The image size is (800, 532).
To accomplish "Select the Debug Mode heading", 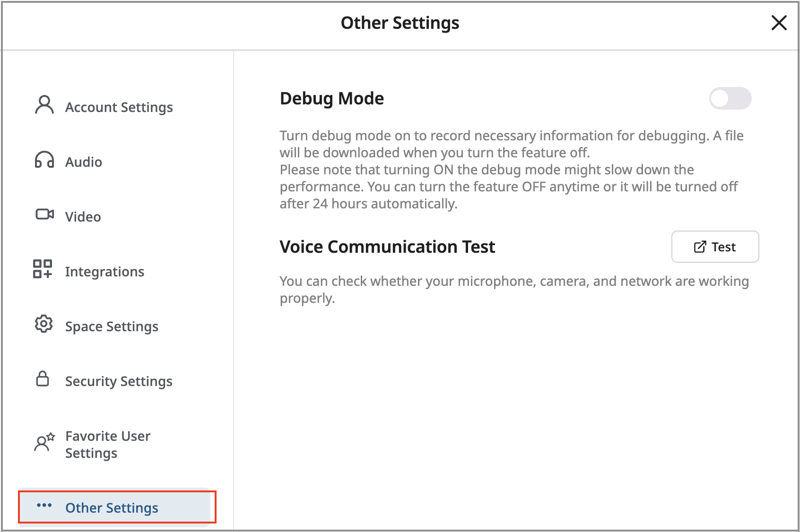I will tap(331, 98).
